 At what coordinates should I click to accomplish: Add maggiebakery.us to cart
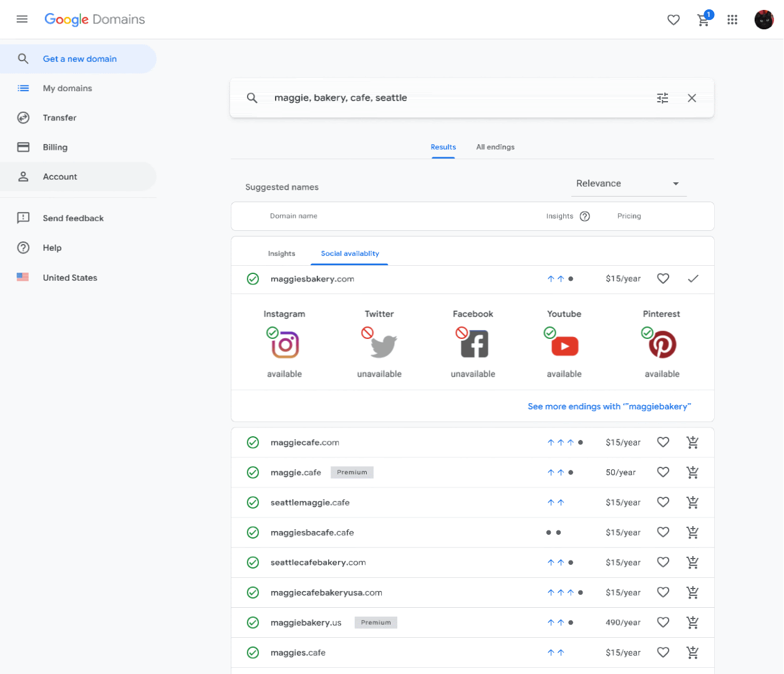tap(692, 622)
